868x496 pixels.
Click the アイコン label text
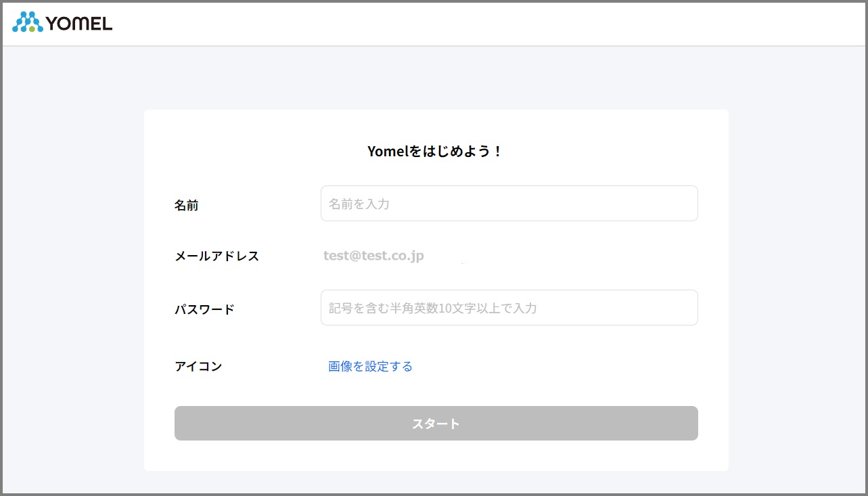coord(198,366)
